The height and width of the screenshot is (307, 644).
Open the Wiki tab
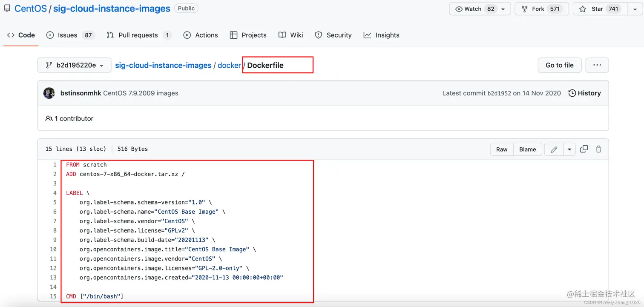291,35
